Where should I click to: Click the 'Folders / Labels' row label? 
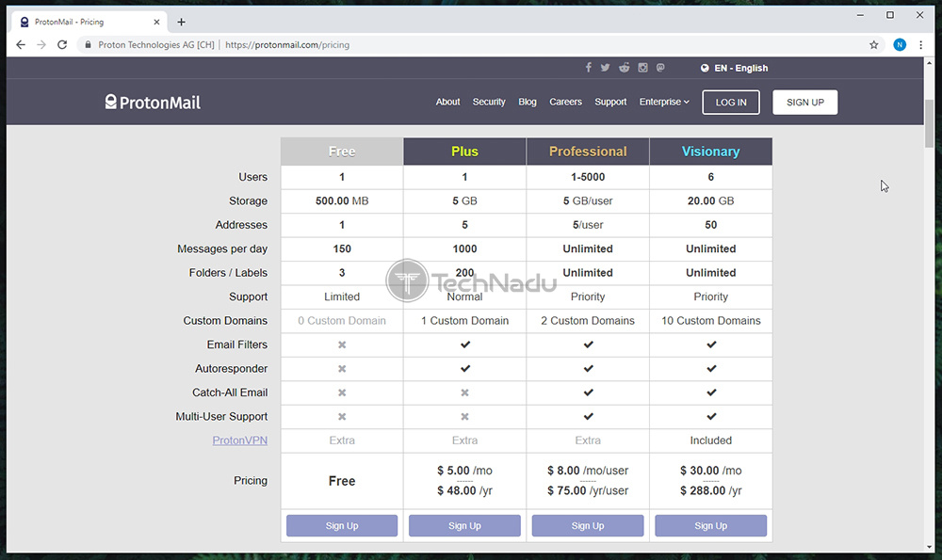coord(228,273)
